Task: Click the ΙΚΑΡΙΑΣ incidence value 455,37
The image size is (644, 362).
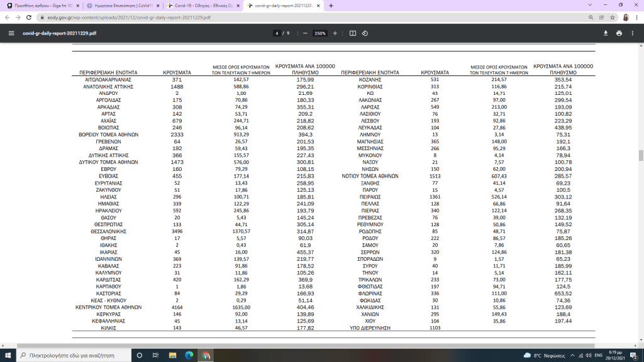Action: [305, 252]
